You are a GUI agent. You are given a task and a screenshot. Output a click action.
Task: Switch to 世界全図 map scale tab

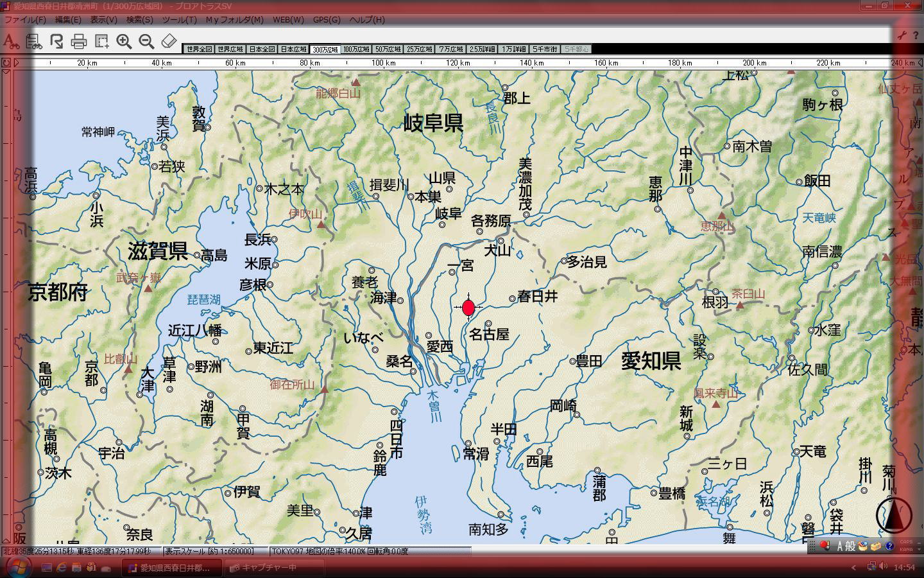click(199, 49)
